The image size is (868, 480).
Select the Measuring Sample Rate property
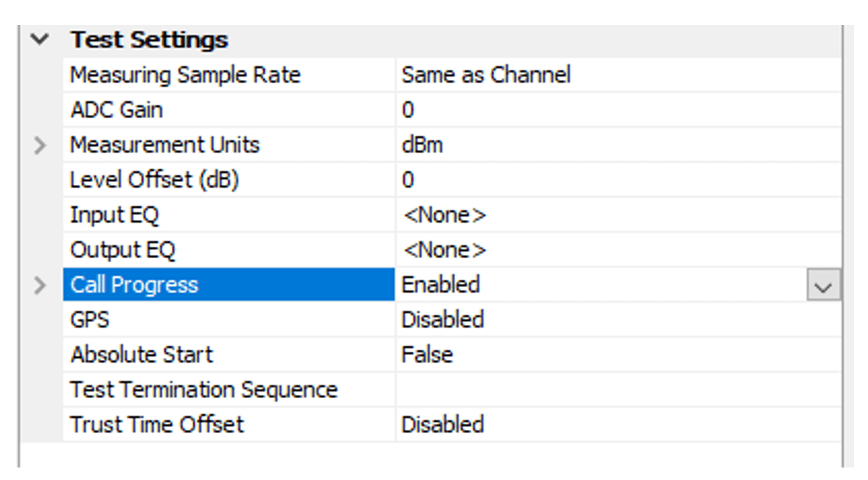[x=185, y=76]
